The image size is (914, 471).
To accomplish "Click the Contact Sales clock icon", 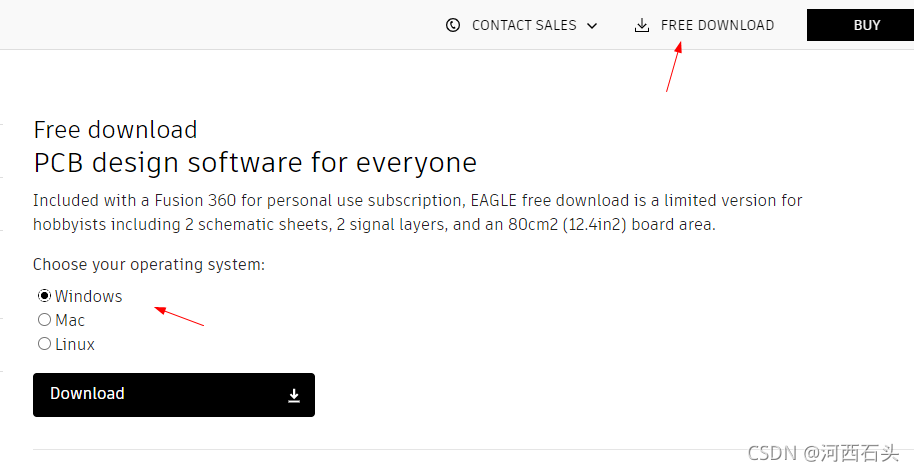I will point(453,25).
